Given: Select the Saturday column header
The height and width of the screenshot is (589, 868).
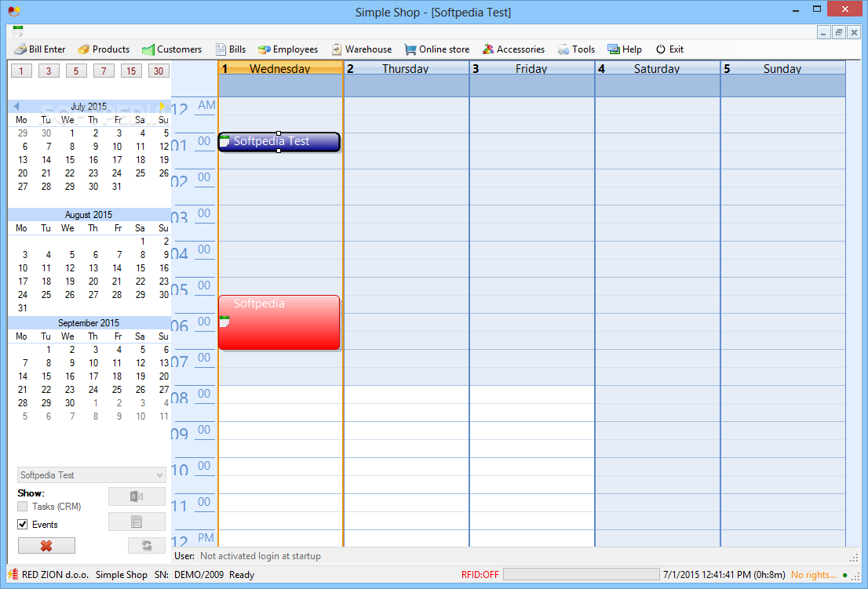Looking at the screenshot, I should [x=658, y=68].
